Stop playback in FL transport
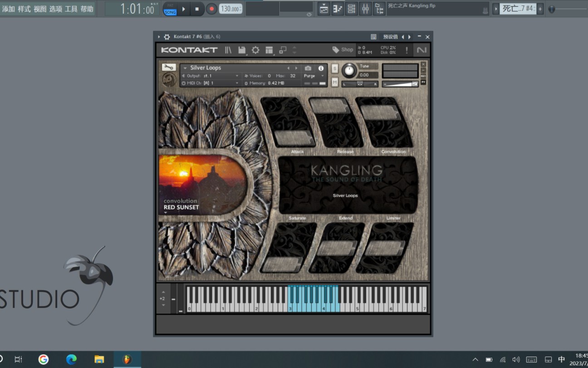588x368 pixels. click(197, 9)
